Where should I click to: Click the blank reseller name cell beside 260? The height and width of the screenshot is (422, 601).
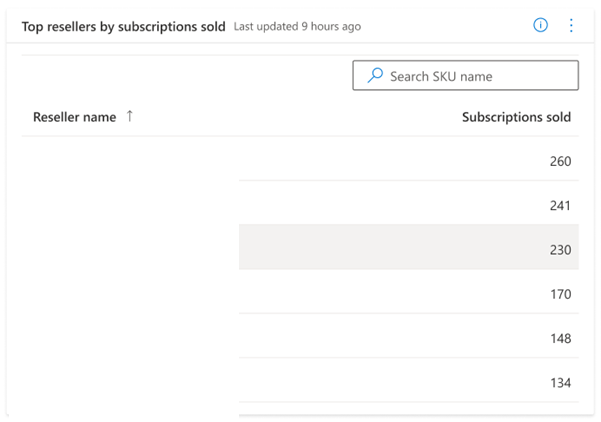pos(130,161)
